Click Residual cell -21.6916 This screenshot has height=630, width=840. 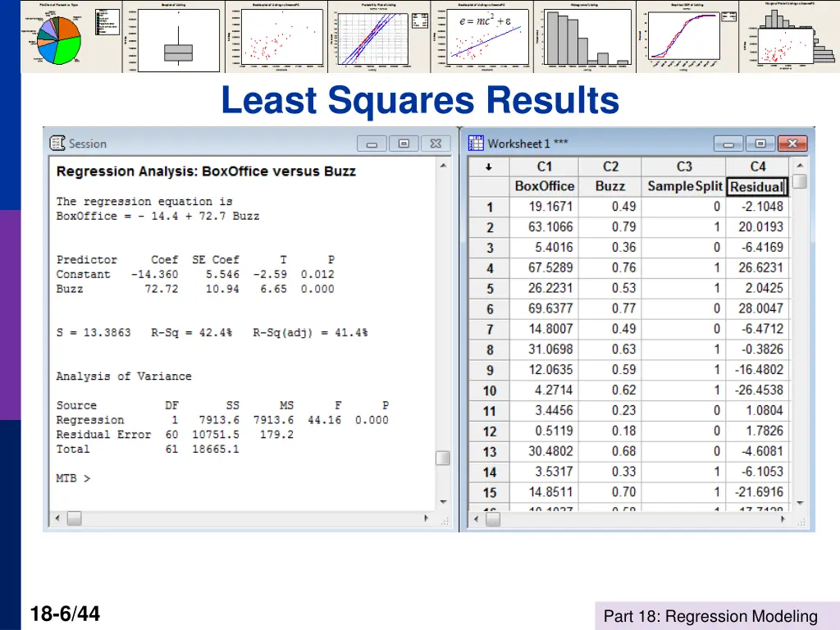coord(757,492)
